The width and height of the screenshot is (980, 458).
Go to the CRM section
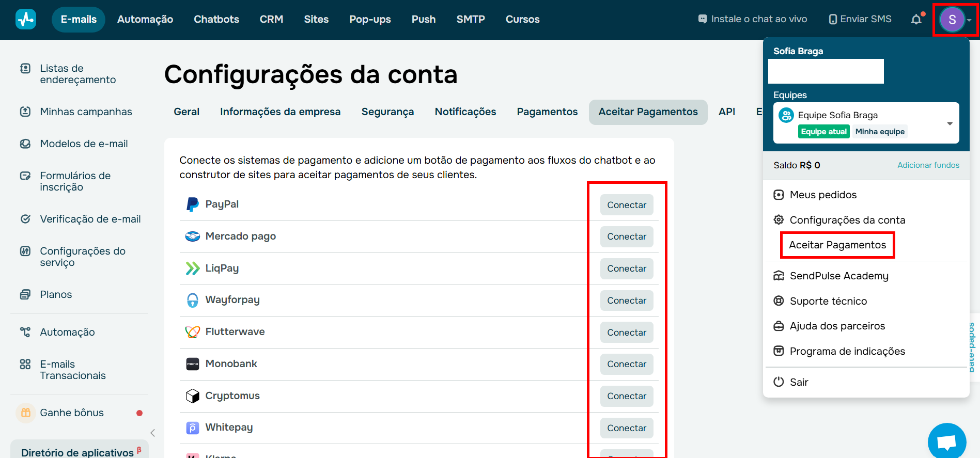pyautogui.click(x=271, y=19)
